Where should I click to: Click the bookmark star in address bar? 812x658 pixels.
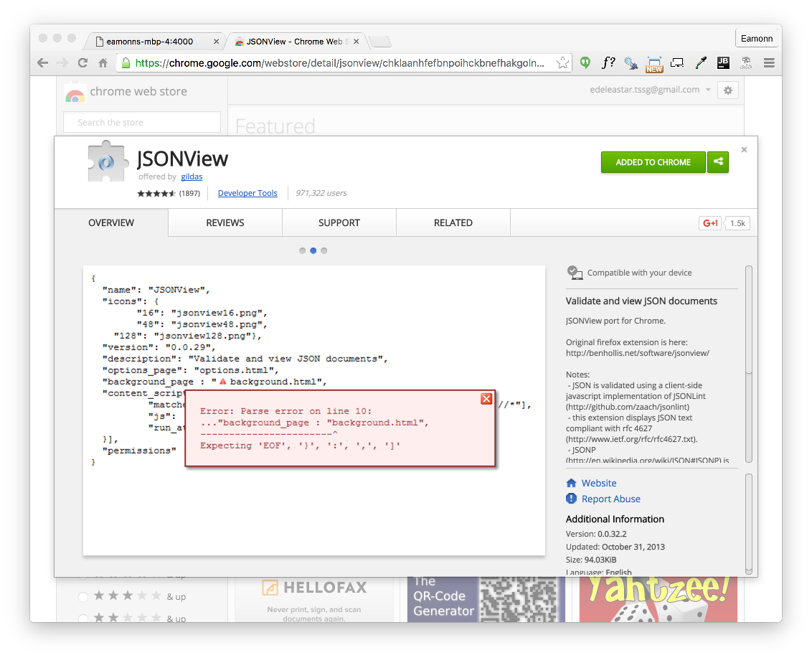click(x=563, y=63)
